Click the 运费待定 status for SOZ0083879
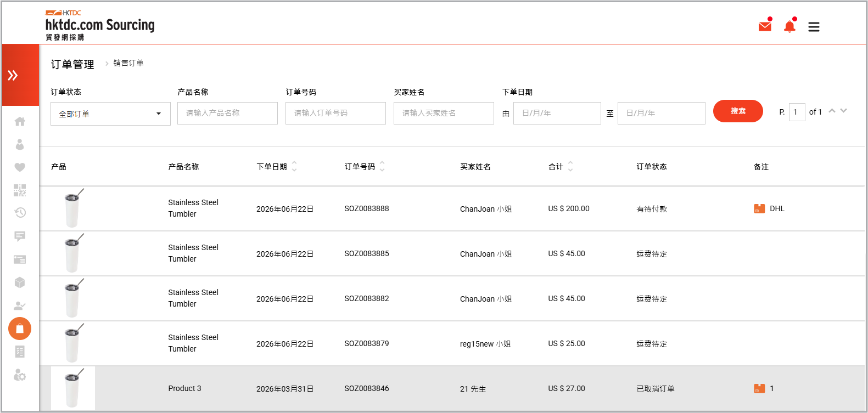The image size is (868, 413). (652, 344)
